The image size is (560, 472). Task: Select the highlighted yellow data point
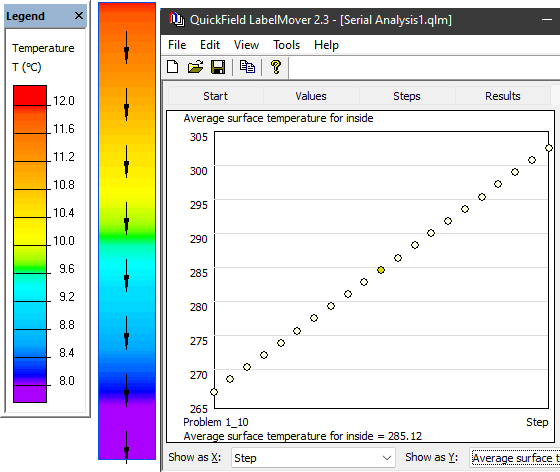pyautogui.click(x=381, y=270)
